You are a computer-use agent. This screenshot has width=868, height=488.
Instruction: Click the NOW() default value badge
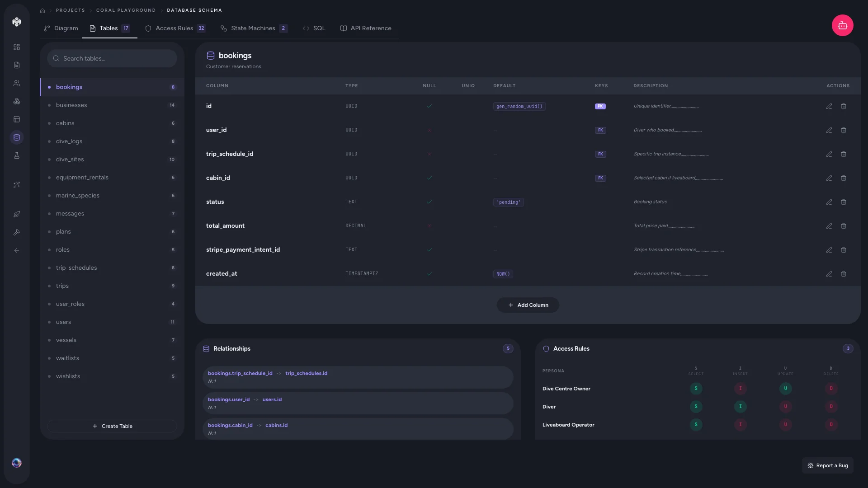(503, 274)
